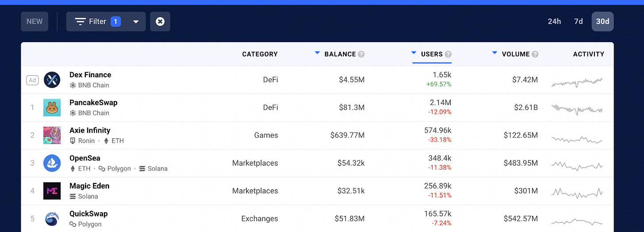The width and height of the screenshot is (644, 232).
Task: Click the Axie Infinity thumbnail
Action: tap(52, 135)
